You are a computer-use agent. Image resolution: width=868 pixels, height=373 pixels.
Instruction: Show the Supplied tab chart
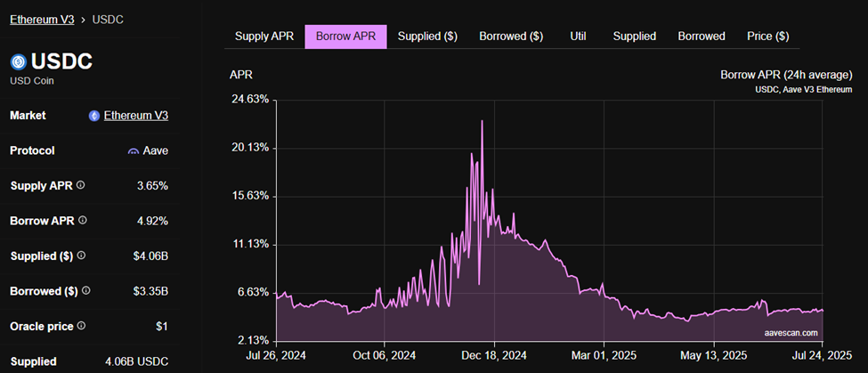click(635, 36)
